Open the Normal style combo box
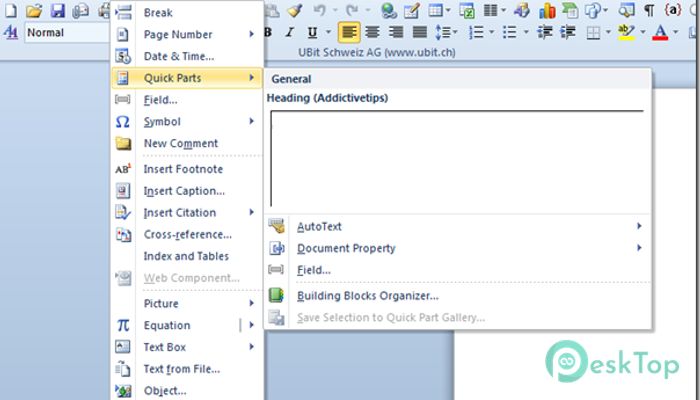The height and width of the screenshot is (400, 700). (67, 33)
